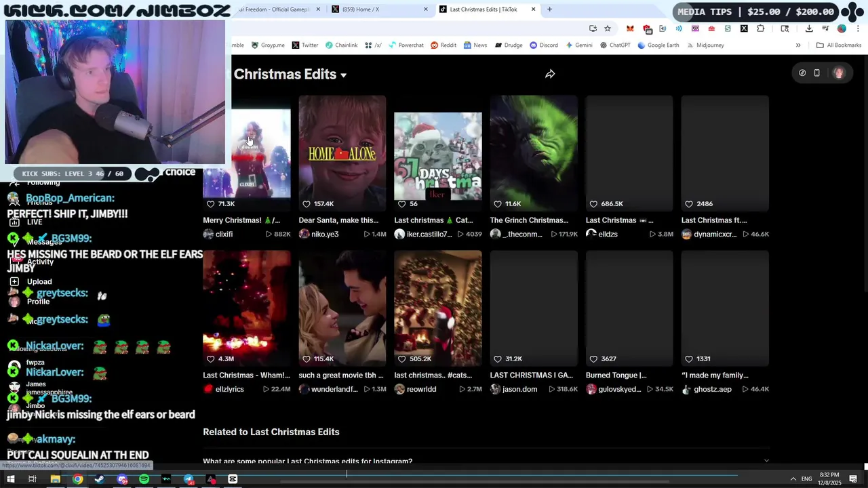Like the video with 1331 likes
This screenshot has width=868, height=488.
click(689, 359)
